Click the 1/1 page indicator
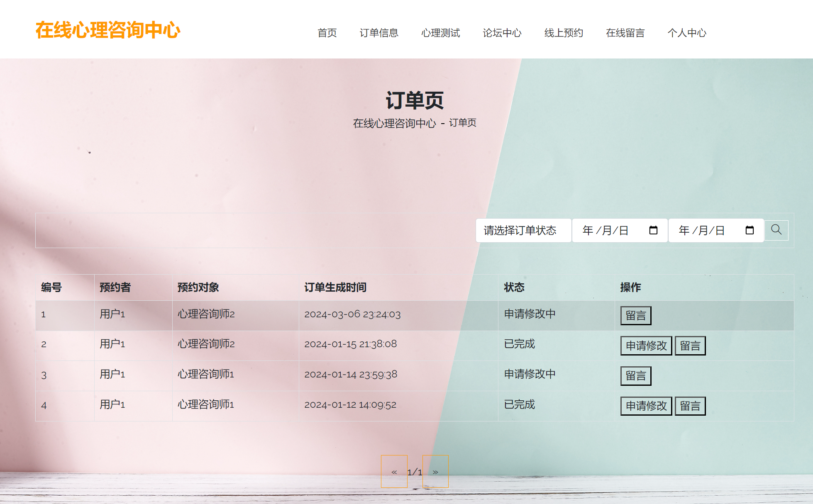 tap(414, 472)
